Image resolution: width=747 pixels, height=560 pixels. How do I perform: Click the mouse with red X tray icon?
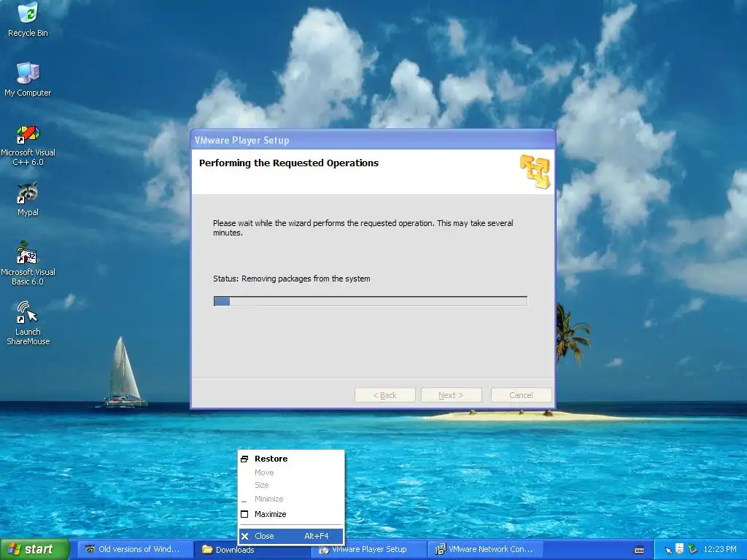click(680, 549)
